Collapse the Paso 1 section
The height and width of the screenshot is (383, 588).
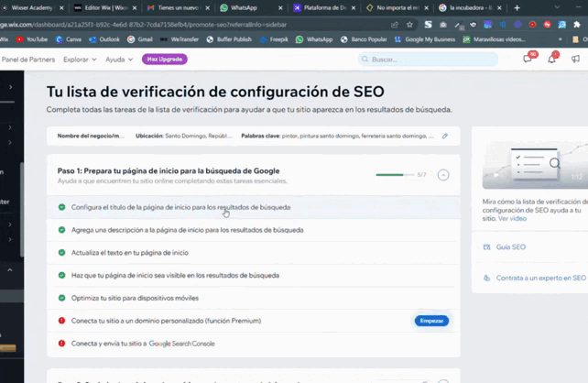[x=443, y=175]
